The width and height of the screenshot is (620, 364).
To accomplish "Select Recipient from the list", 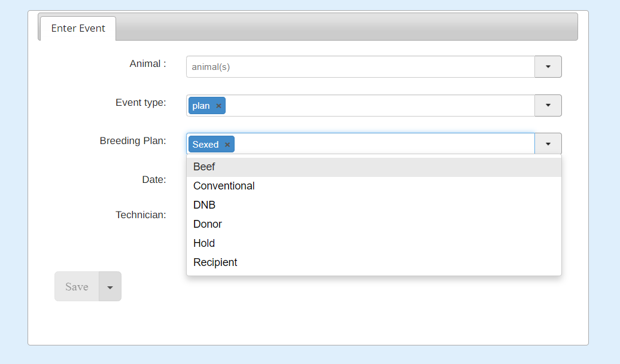I will click(x=215, y=262).
